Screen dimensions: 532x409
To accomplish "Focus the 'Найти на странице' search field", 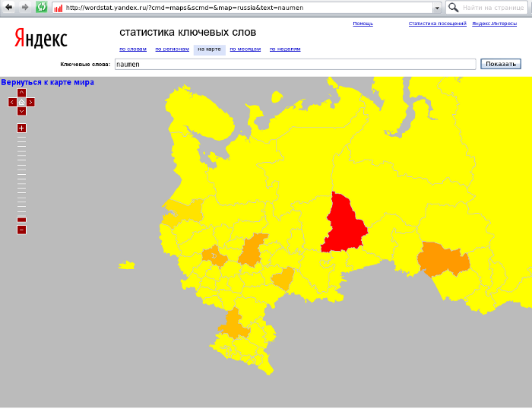I will pyautogui.click(x=493, y=8).
